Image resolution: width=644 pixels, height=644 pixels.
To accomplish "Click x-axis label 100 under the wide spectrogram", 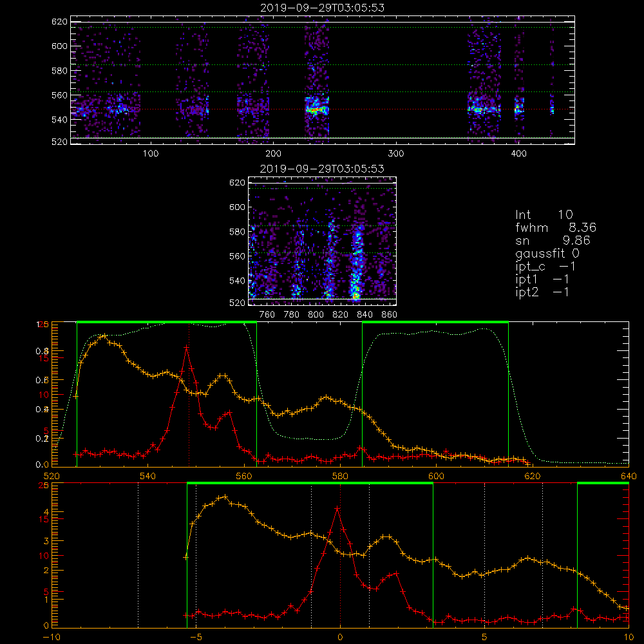I will point(151,154).
